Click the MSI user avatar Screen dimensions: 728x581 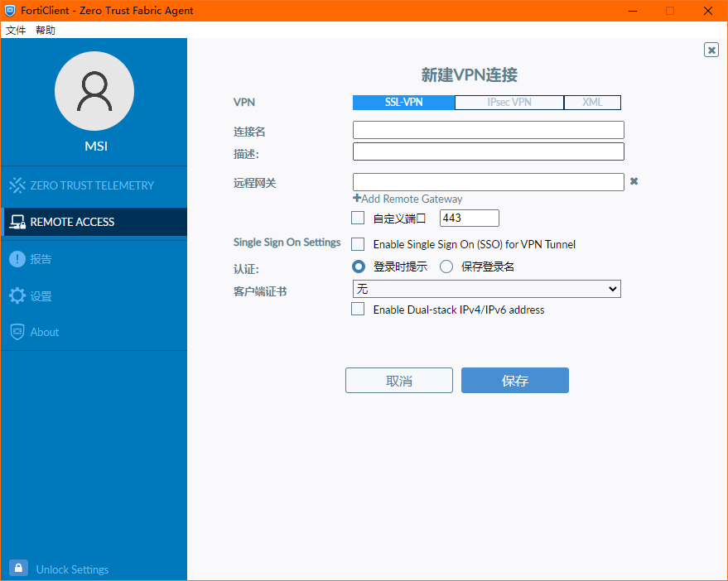click(x=94, y=91)
